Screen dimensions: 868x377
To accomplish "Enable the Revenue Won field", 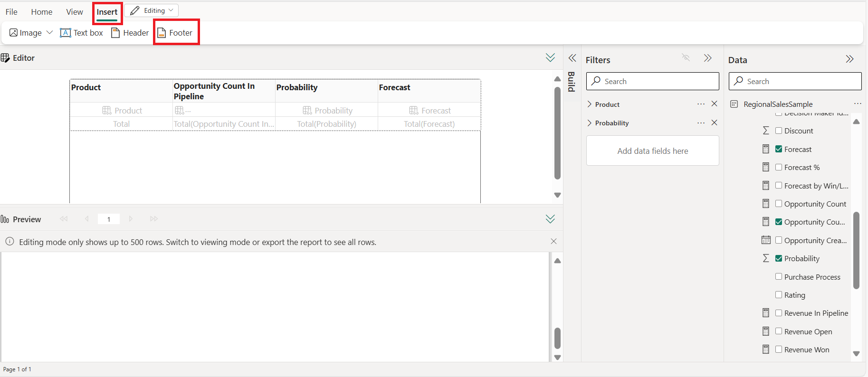I will [x=779, y=349].
